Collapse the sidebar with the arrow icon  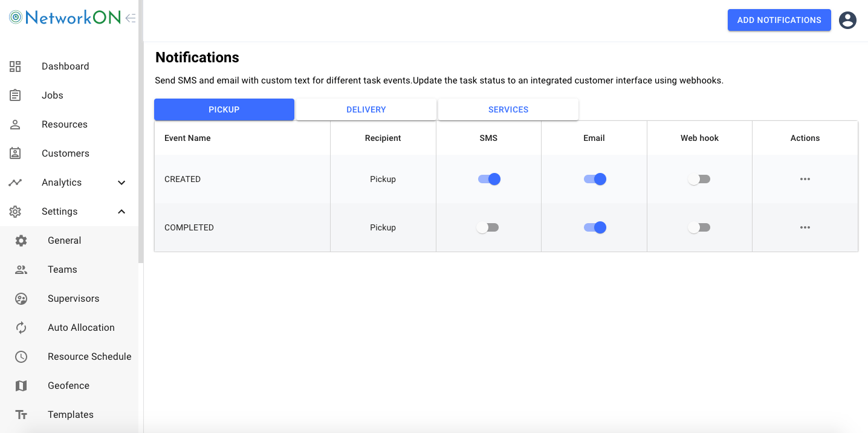coord(131,18)
